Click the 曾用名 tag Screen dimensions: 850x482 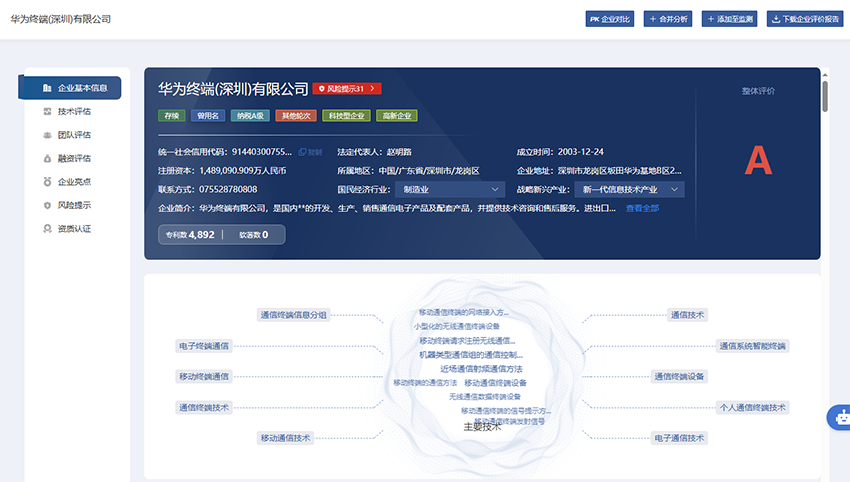coord(208,115)
